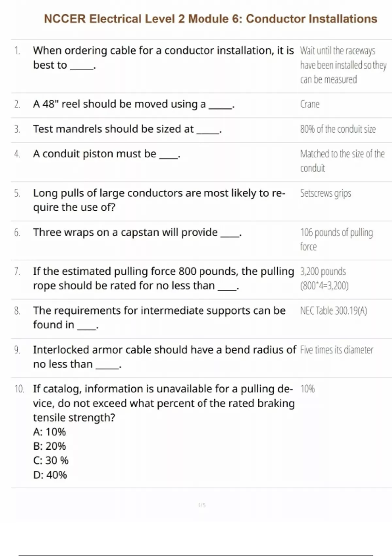Click question 7 about estimated pulling force
This screenshot has height=556, width=392.
163,278
